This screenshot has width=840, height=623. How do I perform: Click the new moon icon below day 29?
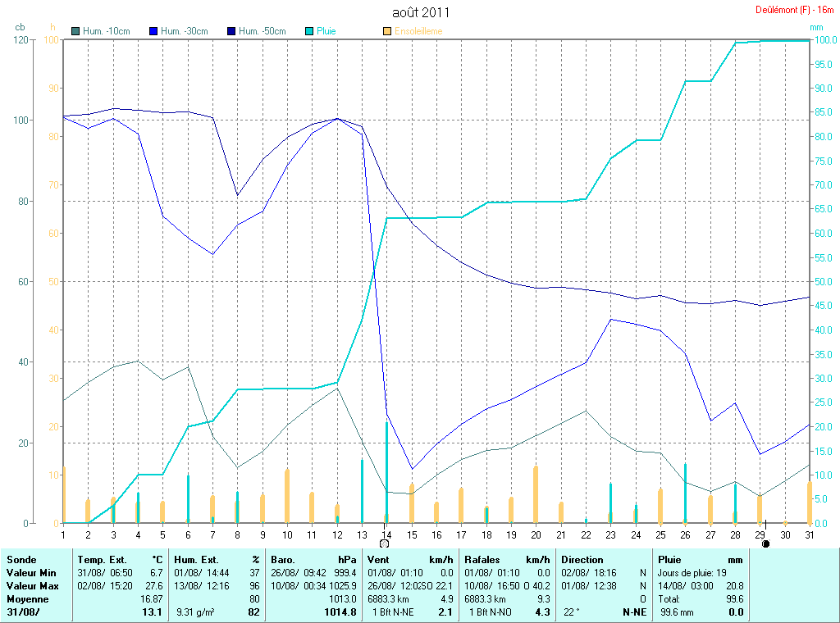click(x=766, y=543)
